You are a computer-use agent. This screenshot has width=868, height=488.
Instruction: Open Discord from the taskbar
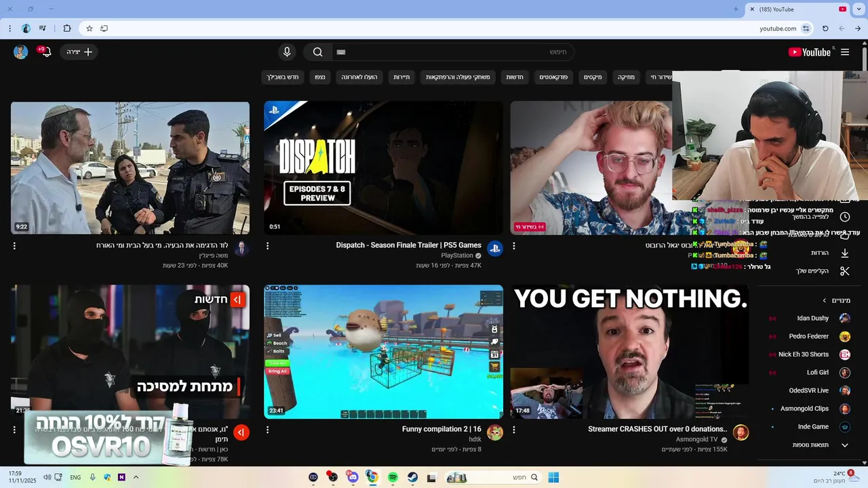pyautogui.click(x=353, y=477)
